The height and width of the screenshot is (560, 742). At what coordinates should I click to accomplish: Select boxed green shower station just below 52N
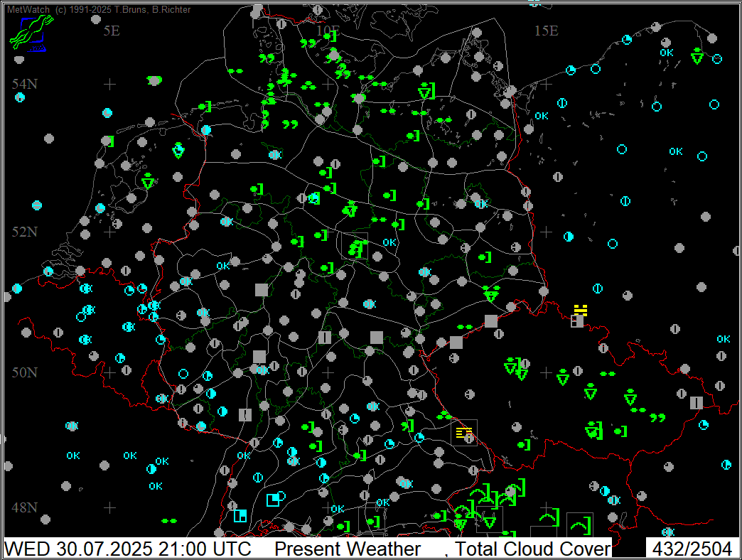355,247
